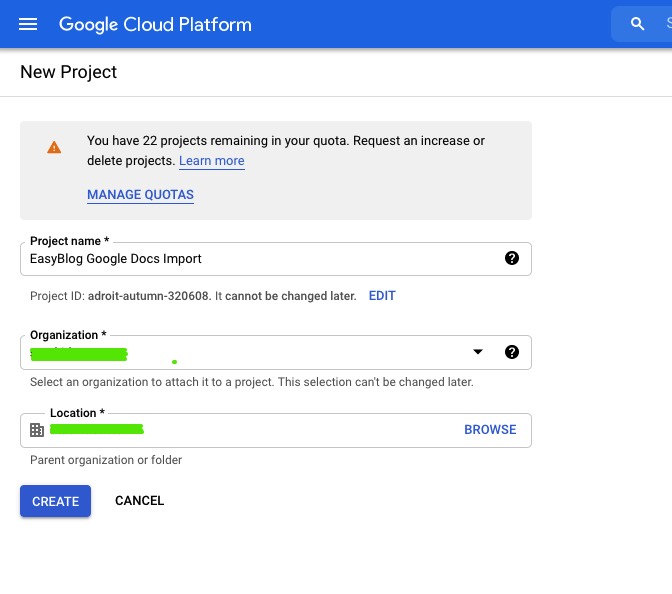The image size is (672, 594).
Task: Open help for Organization field
Action: pyautogui.click(x=512, y=352)
